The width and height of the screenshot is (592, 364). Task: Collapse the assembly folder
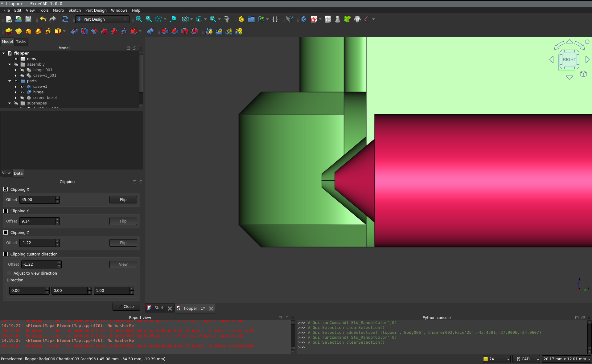coord(10,64)
